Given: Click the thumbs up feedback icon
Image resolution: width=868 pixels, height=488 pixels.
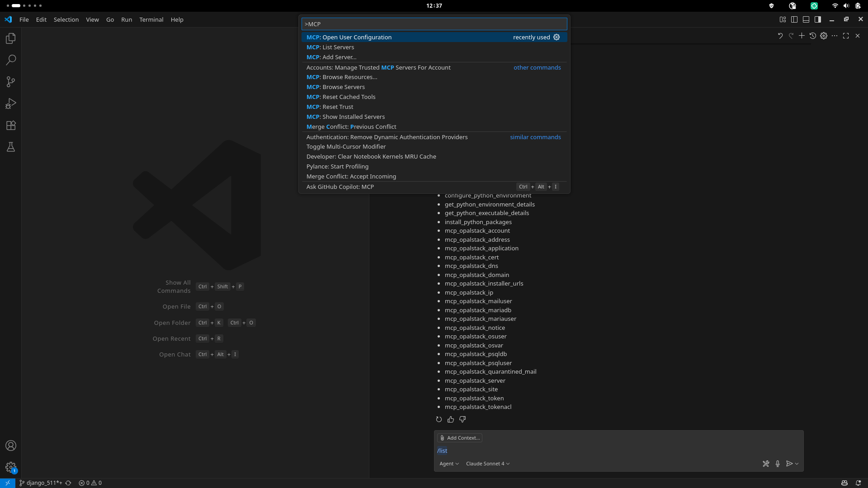Looking at the screenshot, I should pos(450,419).
